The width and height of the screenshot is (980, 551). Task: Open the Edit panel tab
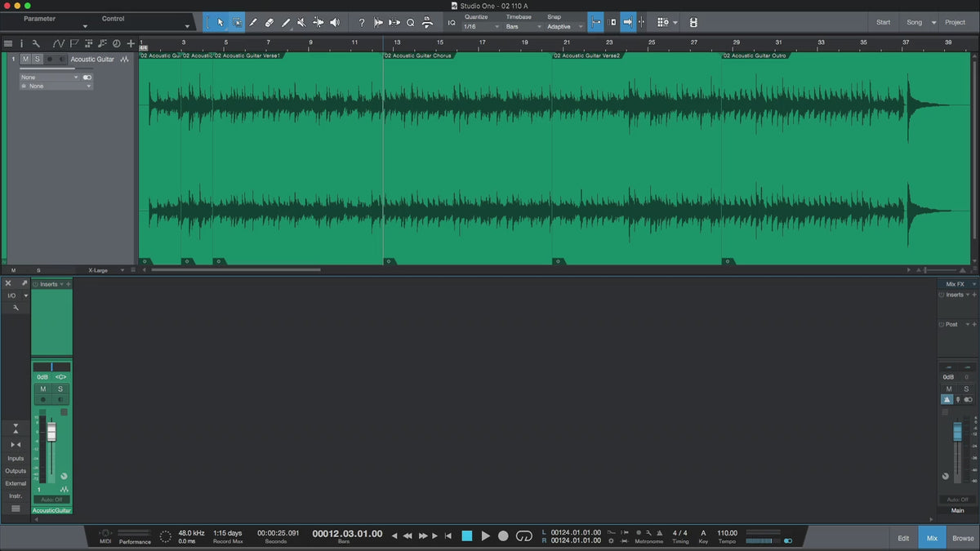(903, 538)
